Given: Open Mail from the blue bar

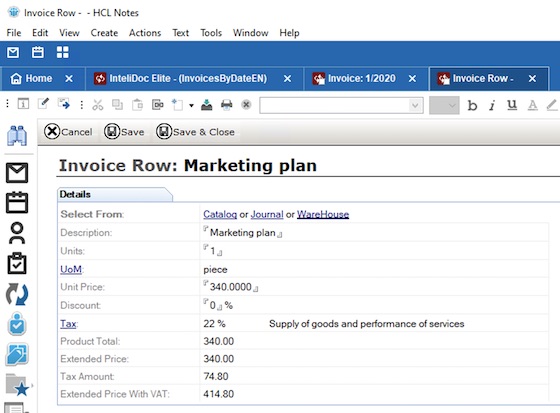Looking at the screenshot, I should pyautogui.click(x=13, y=53).
